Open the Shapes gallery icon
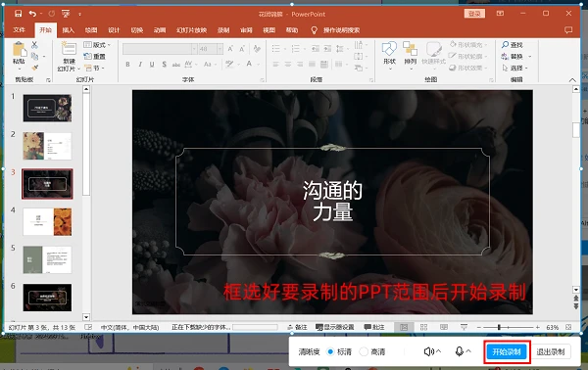The image size is (588, 370). 389,49
